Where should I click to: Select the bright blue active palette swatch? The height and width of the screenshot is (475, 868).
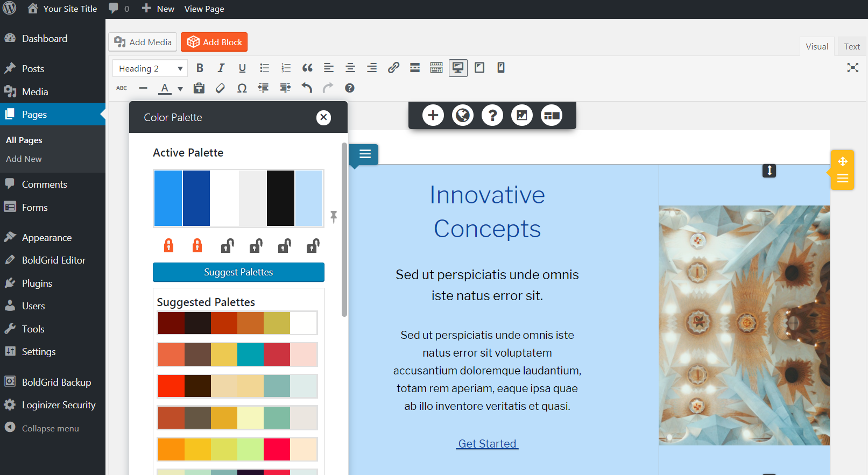coord(168,198)
